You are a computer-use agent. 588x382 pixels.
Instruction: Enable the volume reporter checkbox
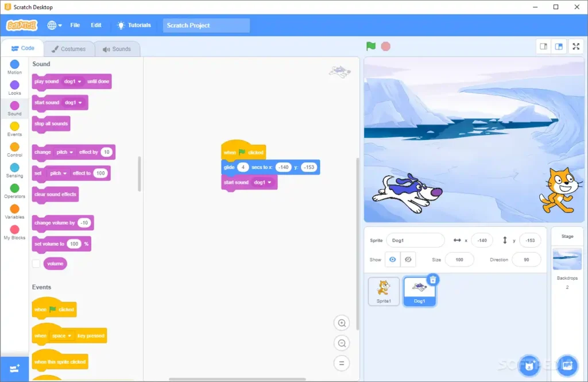[36, 264]
